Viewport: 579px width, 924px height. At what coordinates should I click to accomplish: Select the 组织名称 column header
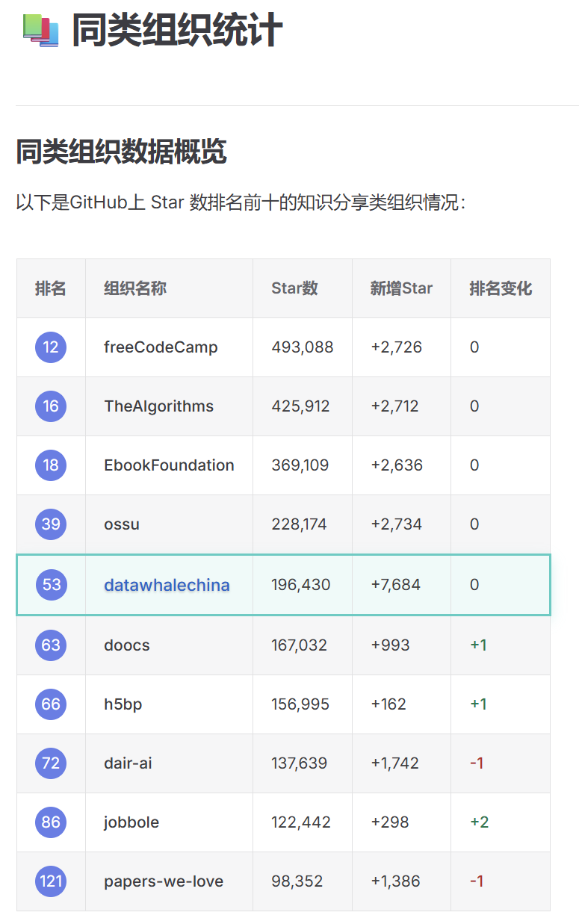point(135,288)
